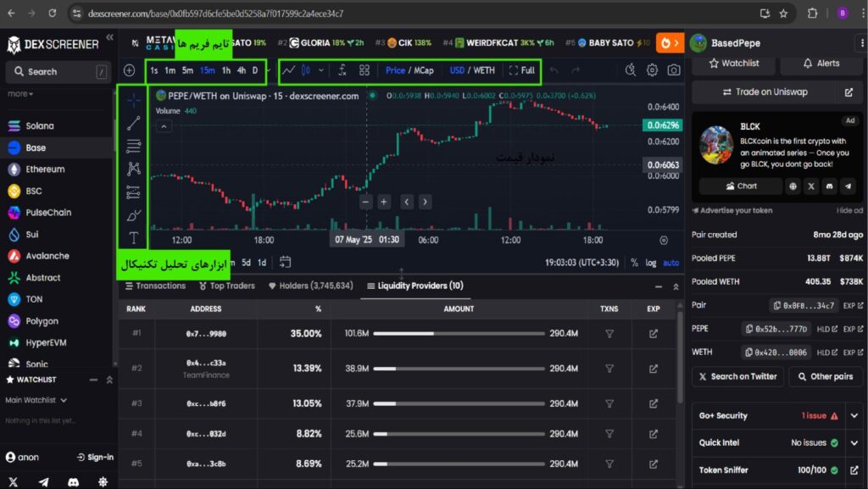The width and height of the screenshot is (868, 489).
Task: Redo the last chart action
Action: pyautogui.click(x=576, y=70)
